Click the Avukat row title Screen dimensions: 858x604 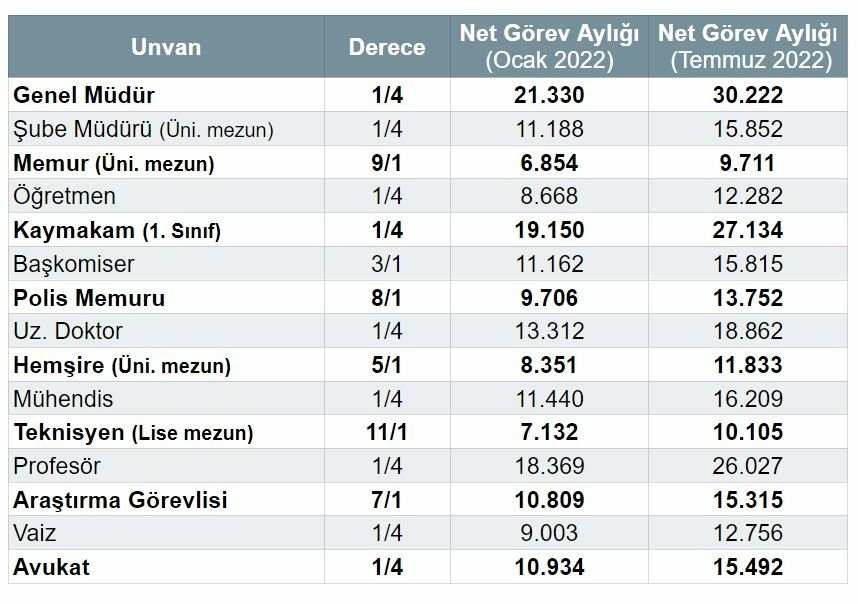coord(52,568)
